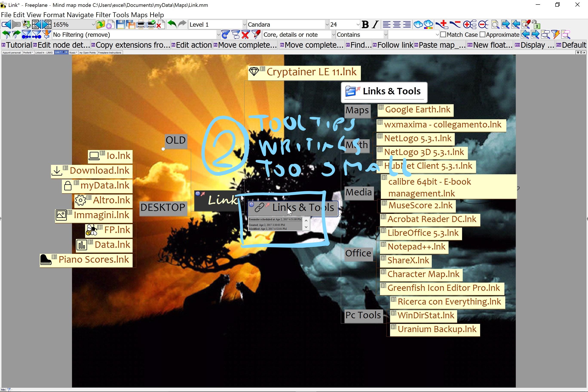The height and width of the screenshot is (392, 588).
Task: Open the Contains filter condition dropdown
Action: (386, 35)
